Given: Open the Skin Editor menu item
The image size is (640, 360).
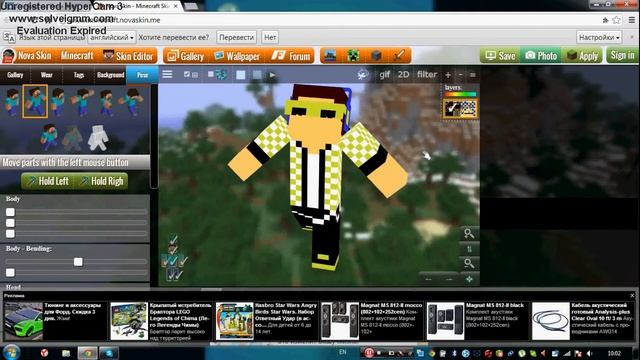Looking at the screenshot, I should 128,56.
